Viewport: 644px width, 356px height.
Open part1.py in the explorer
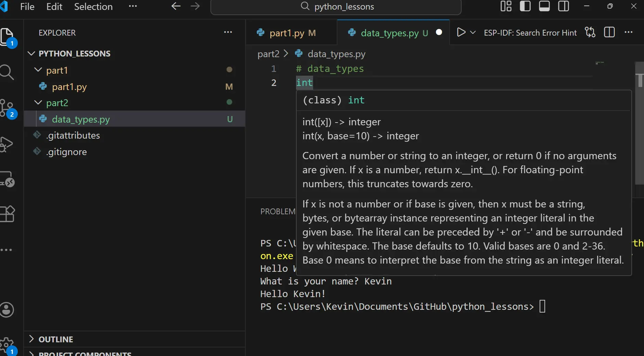pyautogui.click(x=134, y=87)
